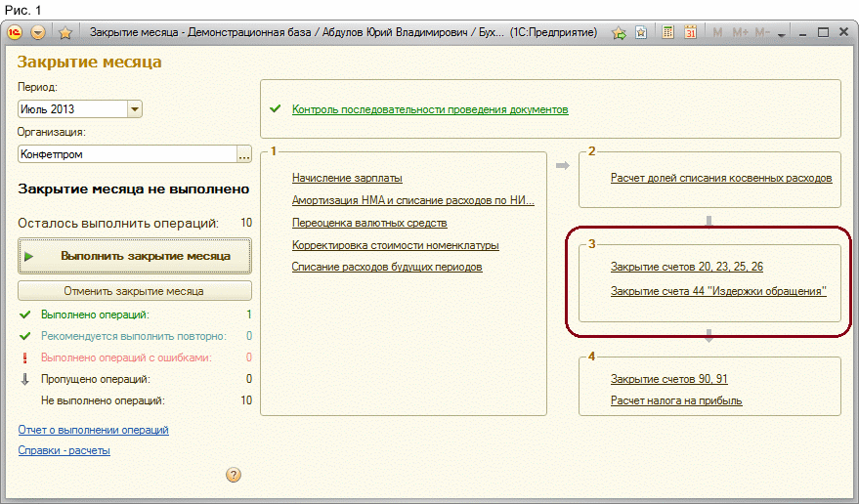859x504 pixels.
Task: Click the M- memory button
Action: (x=762, y=33)
